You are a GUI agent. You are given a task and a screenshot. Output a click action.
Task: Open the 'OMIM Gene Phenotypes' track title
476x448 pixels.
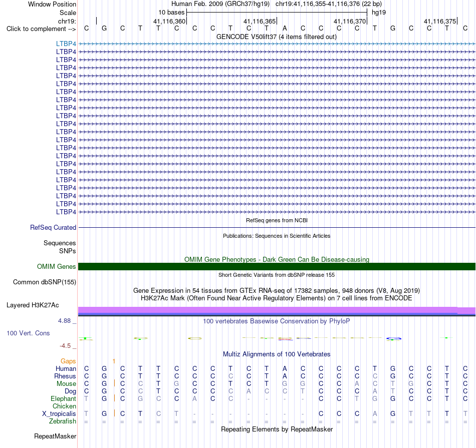[x=277, y=260]
